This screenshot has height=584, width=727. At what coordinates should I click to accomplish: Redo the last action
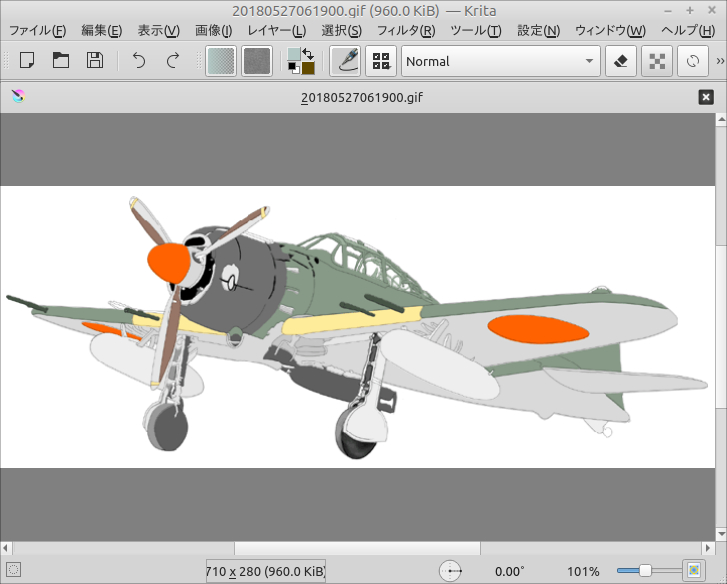(x=173, y=61)
